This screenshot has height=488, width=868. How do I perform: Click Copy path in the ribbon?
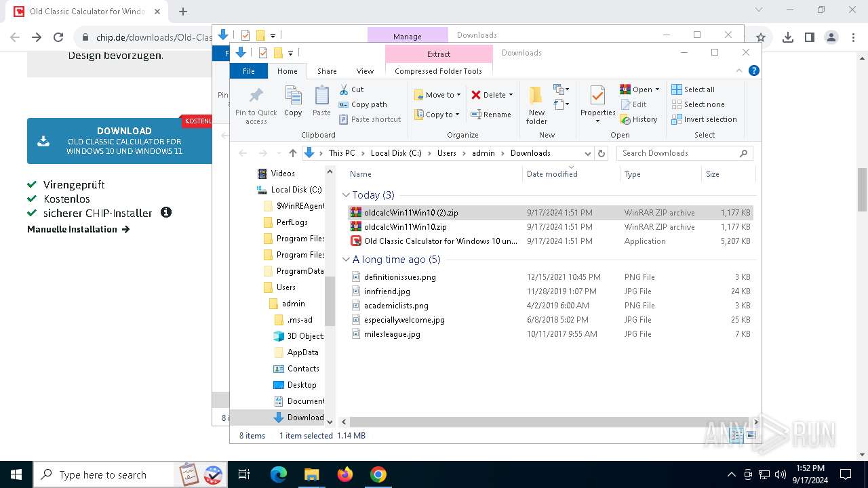click(363, 104)
